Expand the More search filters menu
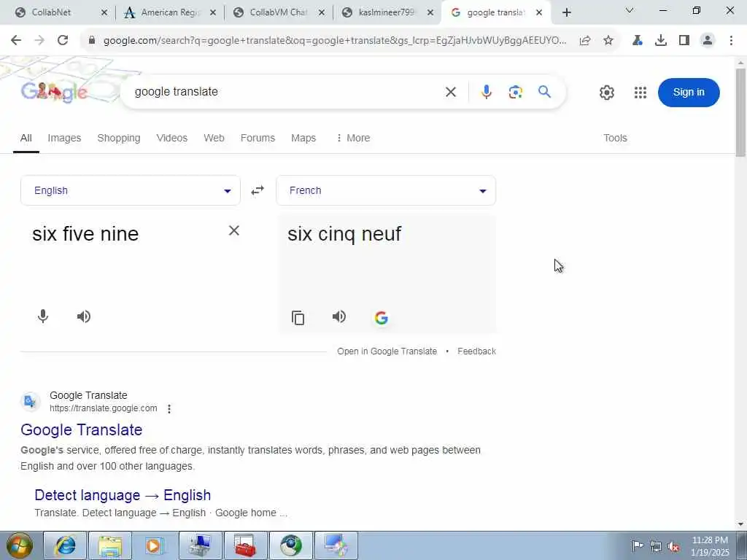The width and height of the screenshot is (747, 560). coord(353,138)
